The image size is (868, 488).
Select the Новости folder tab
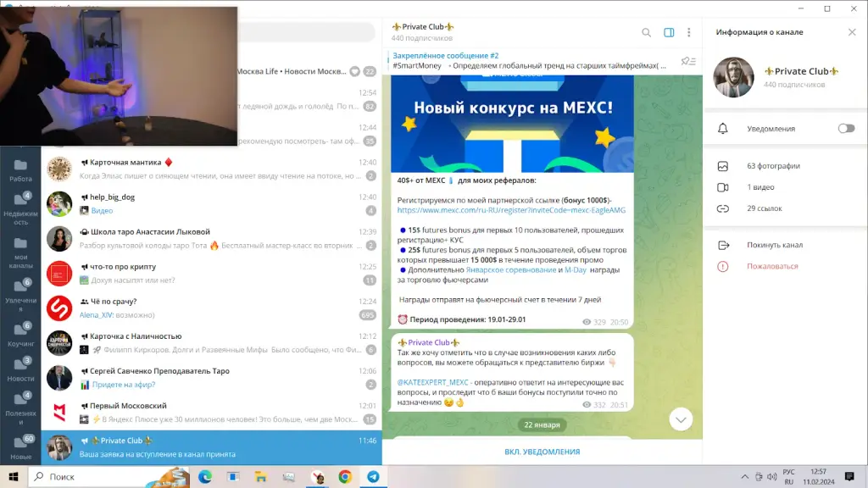(20, 369)
